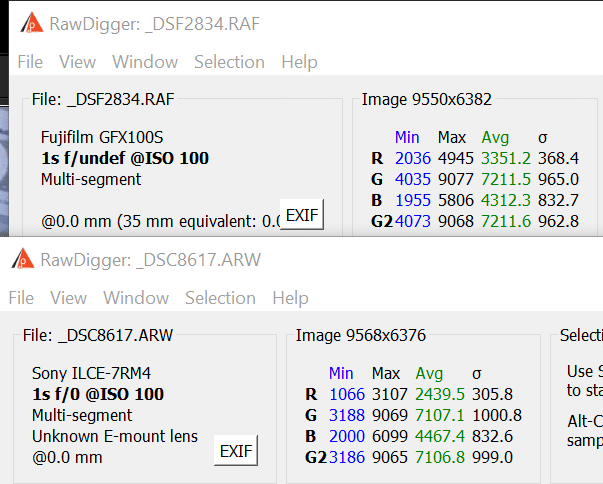Click G Avg value 7107.1

(x=440, y=416)
